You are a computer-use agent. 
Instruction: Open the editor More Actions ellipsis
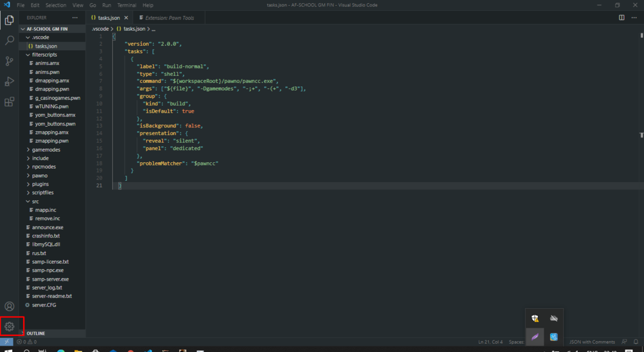click(634, 17)
